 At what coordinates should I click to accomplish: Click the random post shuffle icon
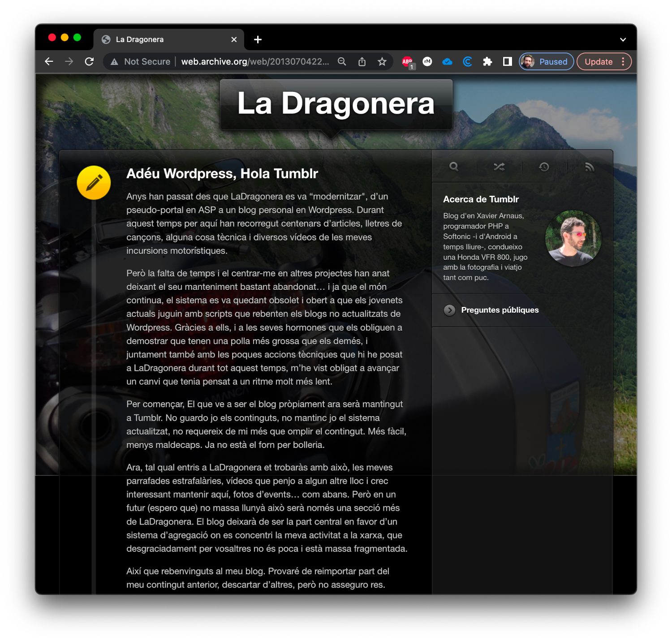[x=499, y=167]
